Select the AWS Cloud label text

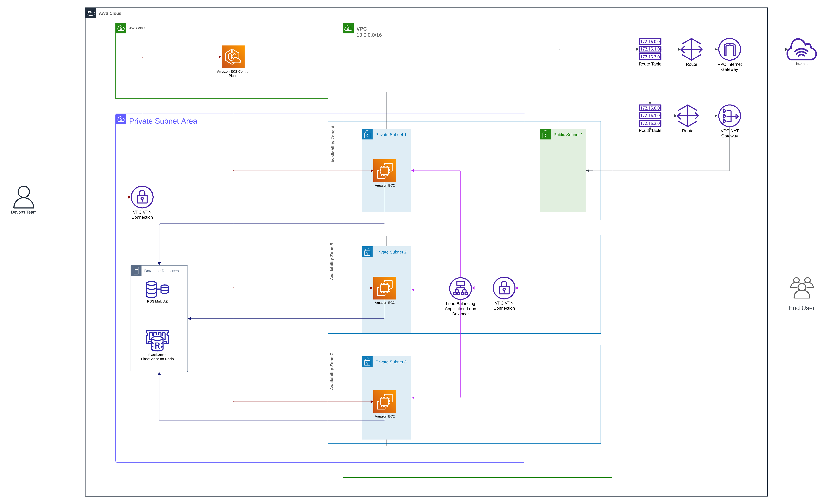click(110, 13)
